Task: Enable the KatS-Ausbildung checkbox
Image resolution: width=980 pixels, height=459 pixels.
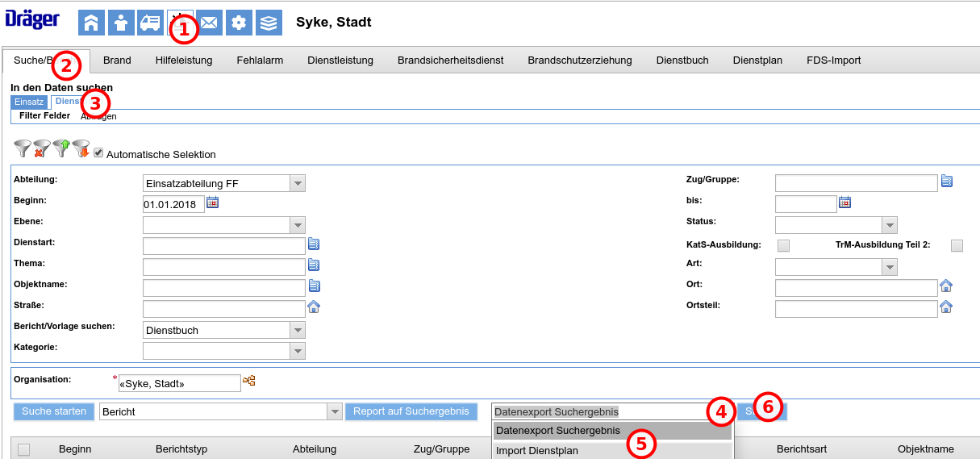Action: click(783, 245)
